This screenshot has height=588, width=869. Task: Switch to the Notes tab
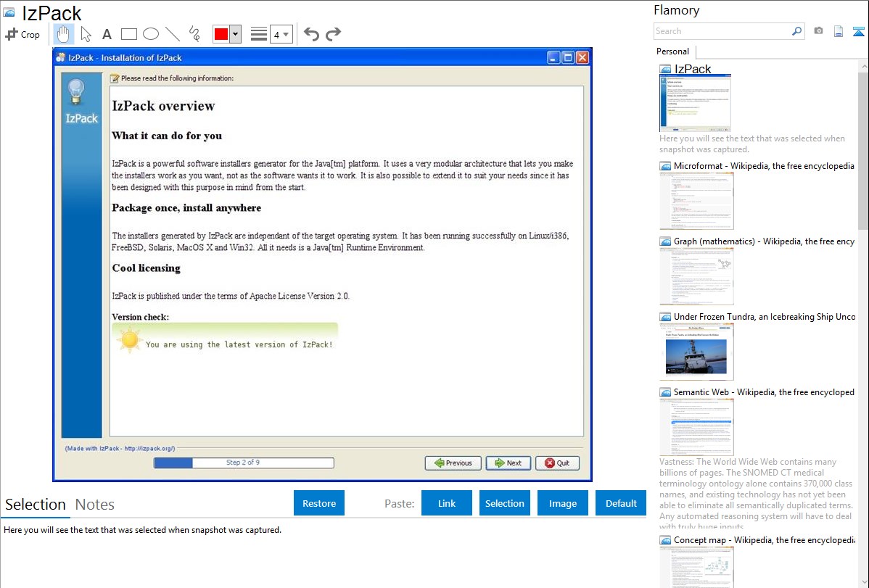(95, 505)
